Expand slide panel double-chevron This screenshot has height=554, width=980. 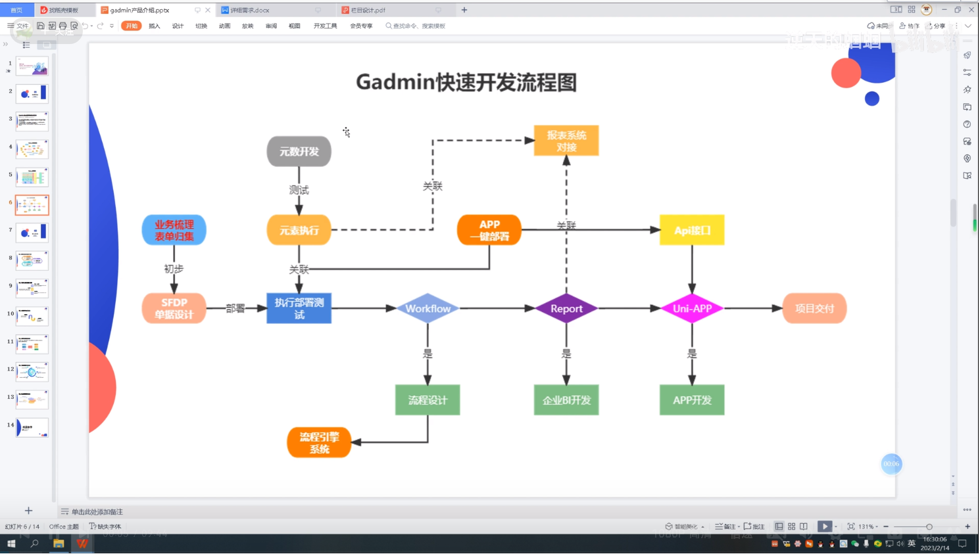pyautogui.click(x=5, y=45)
